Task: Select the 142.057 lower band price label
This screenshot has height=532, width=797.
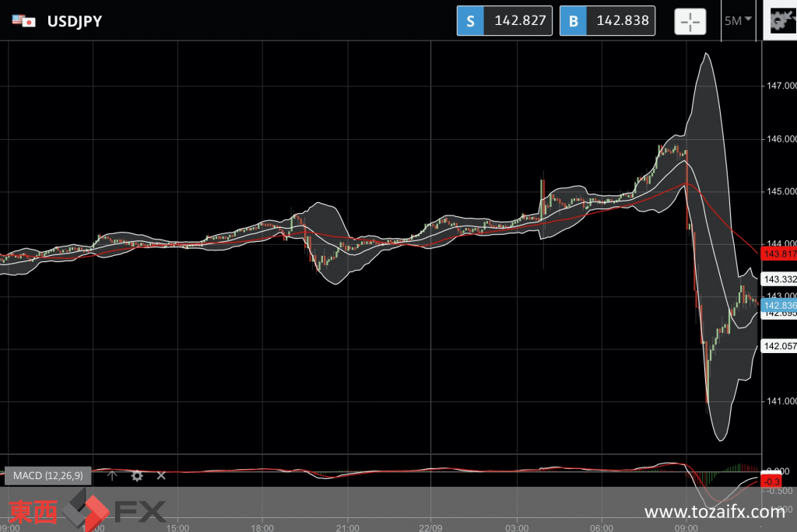Action: 779,346
